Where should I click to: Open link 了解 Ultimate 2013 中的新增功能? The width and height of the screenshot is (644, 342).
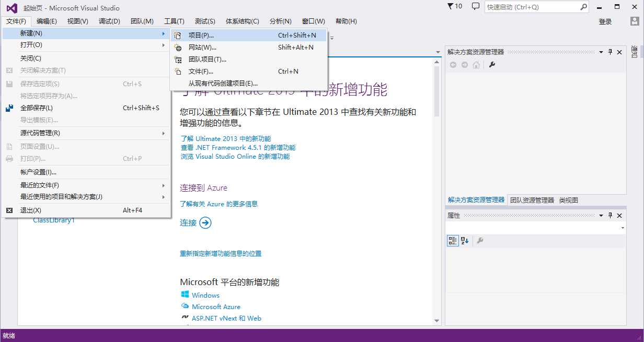coord(226,139)
